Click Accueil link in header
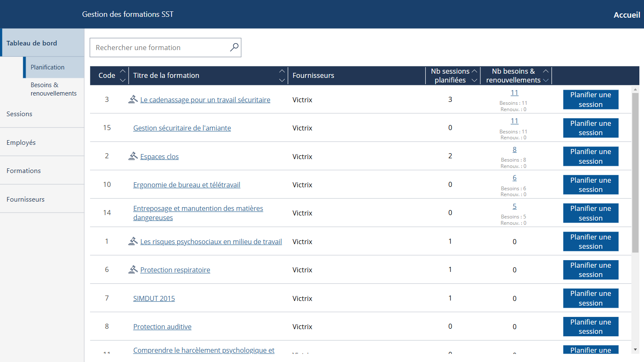 (627, 15)
